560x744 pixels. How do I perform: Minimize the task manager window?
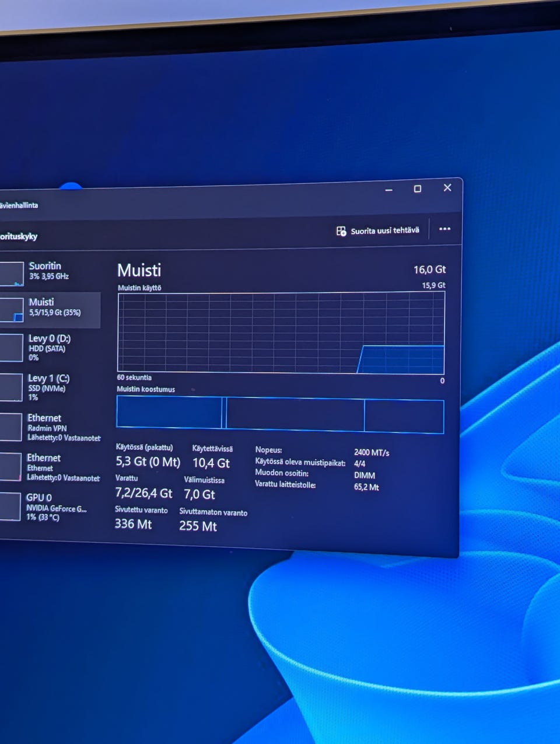point(389,190)
